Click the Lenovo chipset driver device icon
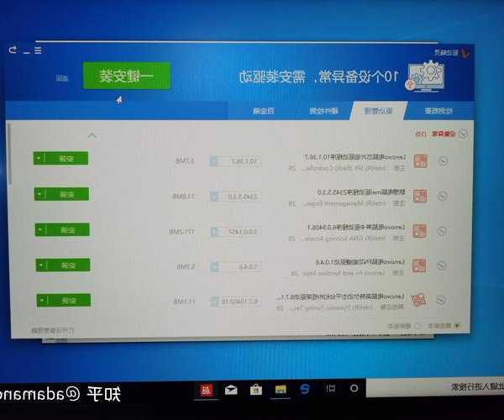The width and height of the screenshot is (504, 420). click(421, 160)
